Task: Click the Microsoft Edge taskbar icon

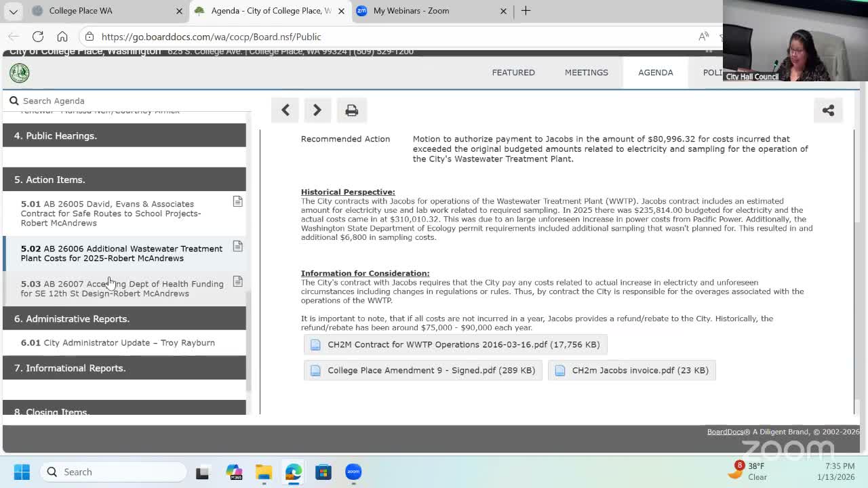Action: 294,472
